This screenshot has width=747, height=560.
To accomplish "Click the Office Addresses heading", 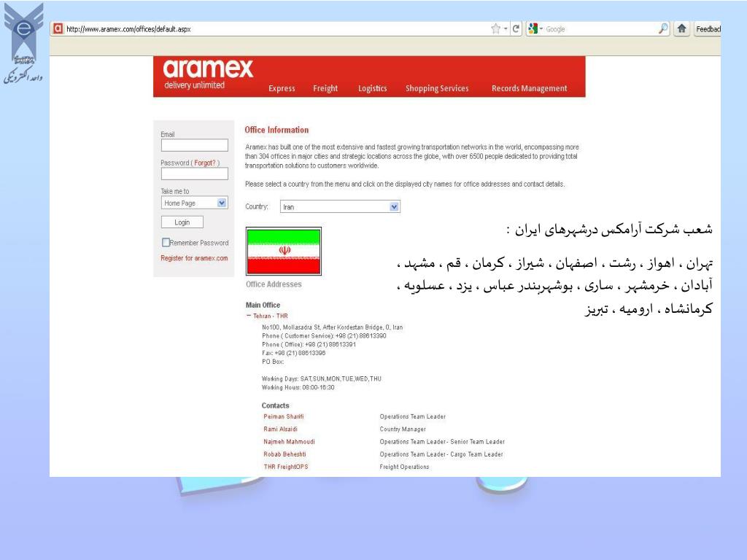I will [274, 284].
